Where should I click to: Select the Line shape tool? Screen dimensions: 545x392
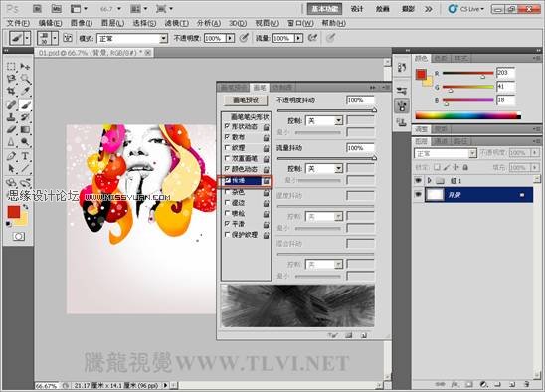click(x=25, y=169)
